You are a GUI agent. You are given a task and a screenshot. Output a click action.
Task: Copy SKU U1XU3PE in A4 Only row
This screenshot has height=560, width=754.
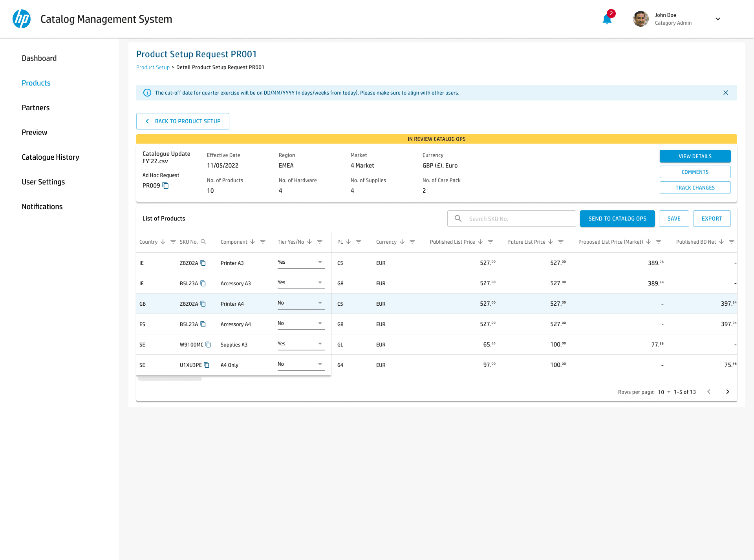(x=207, y=365)
